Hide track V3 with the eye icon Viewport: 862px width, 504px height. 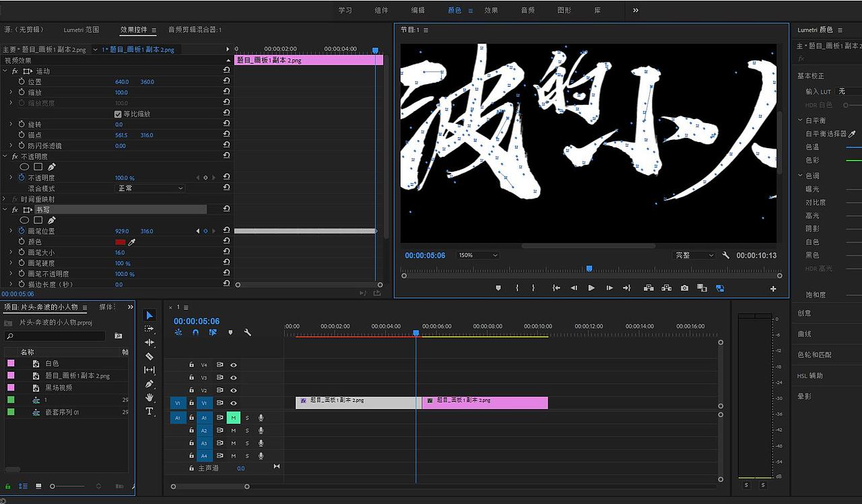(x=234, y=377)
